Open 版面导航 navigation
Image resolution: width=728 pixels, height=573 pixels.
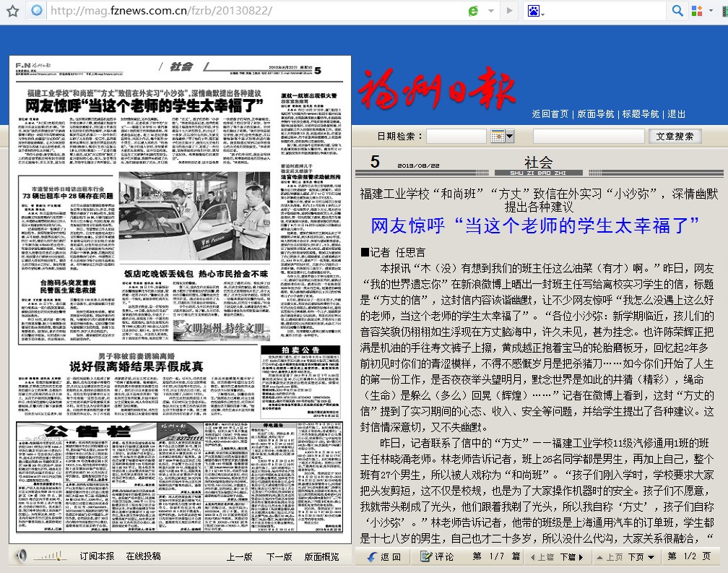coord(596,114)
